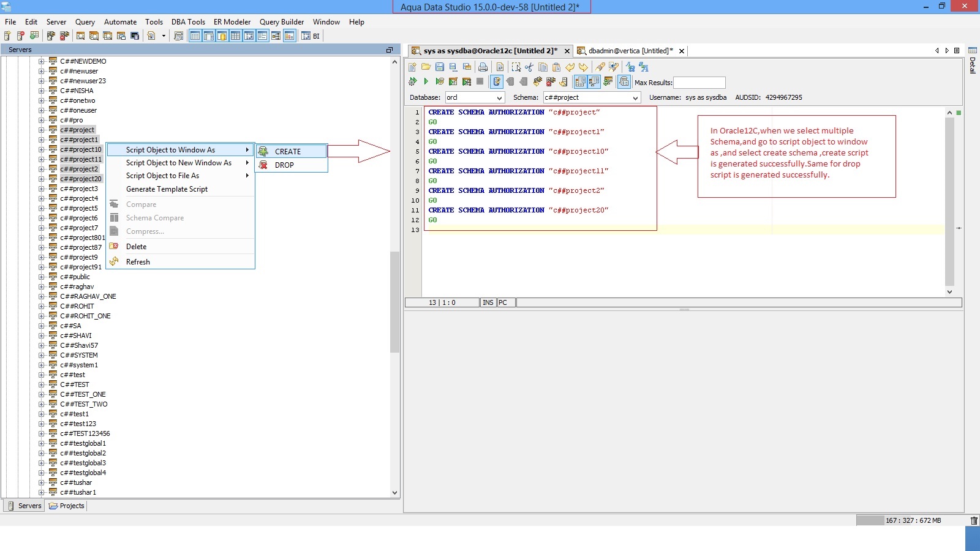
Task: Click the Servers tree vertical scrollbar thumb
Action: pos(394,302)
